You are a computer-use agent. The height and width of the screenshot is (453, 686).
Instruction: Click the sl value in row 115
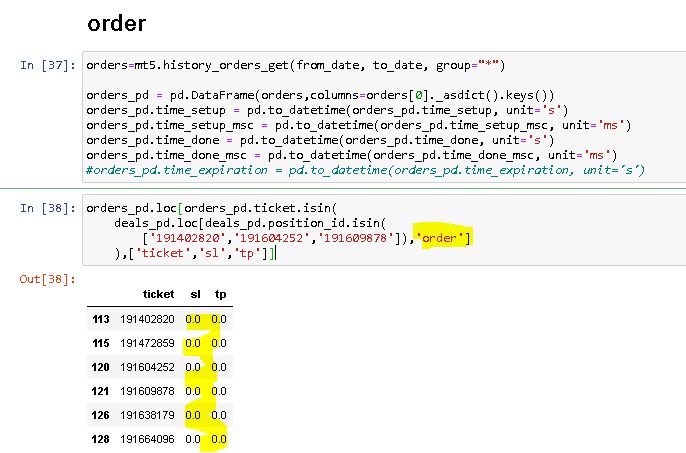pyautogui.click(x=193, y=343)
